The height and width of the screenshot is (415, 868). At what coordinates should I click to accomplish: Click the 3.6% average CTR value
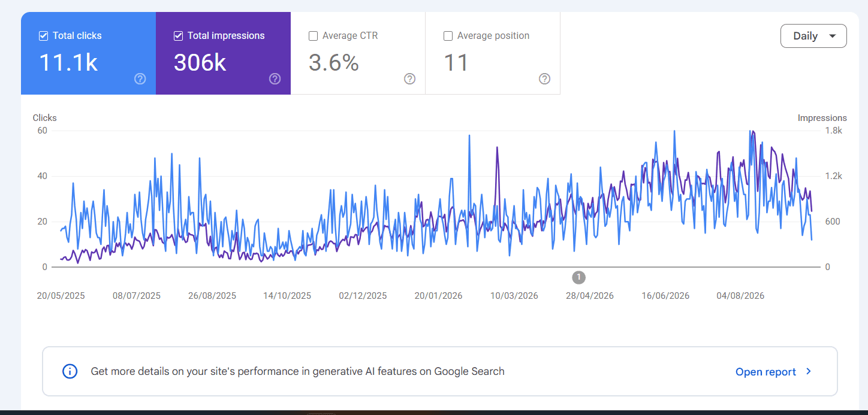[334, 62]
